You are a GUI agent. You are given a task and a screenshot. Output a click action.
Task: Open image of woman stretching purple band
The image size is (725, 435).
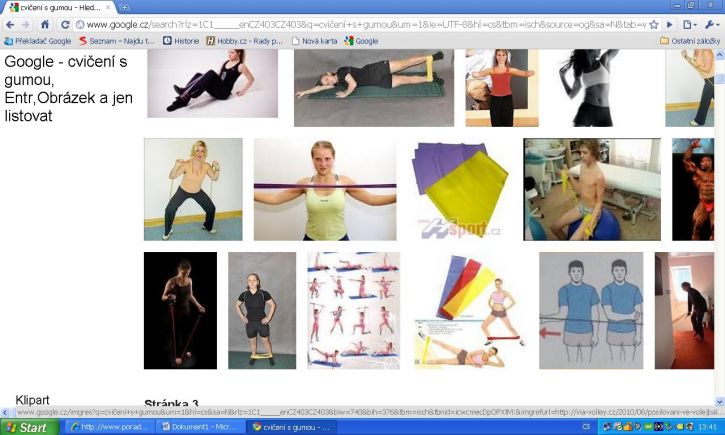325,189
